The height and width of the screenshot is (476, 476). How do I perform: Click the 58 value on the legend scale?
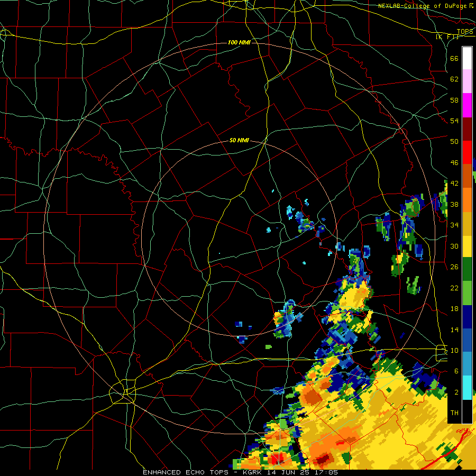[x=454, y=100]
